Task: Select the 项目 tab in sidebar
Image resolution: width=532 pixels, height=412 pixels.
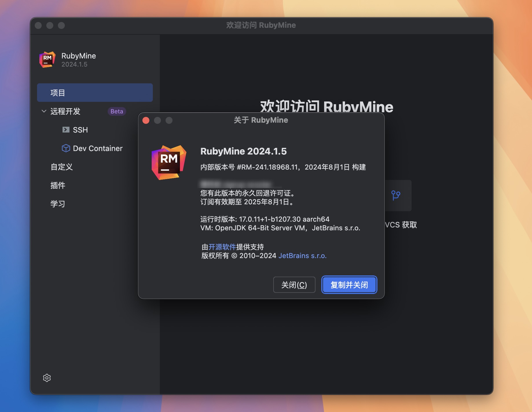Action: pos(95,93)
